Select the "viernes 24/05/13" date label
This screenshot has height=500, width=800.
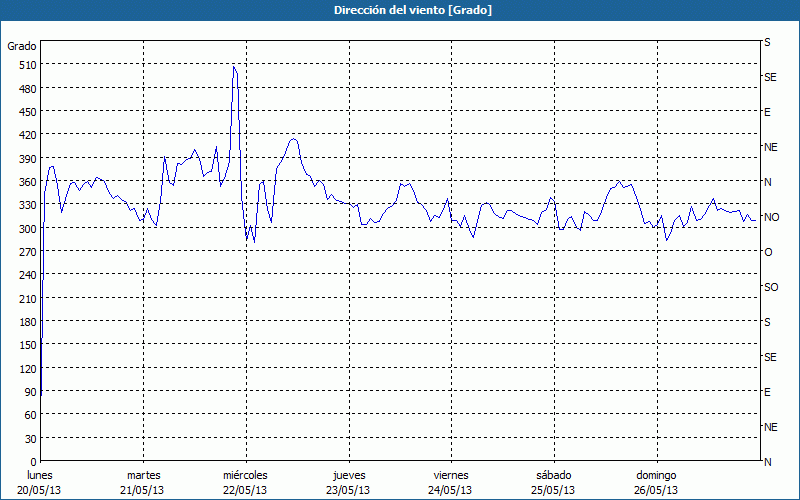coord(450,482)
